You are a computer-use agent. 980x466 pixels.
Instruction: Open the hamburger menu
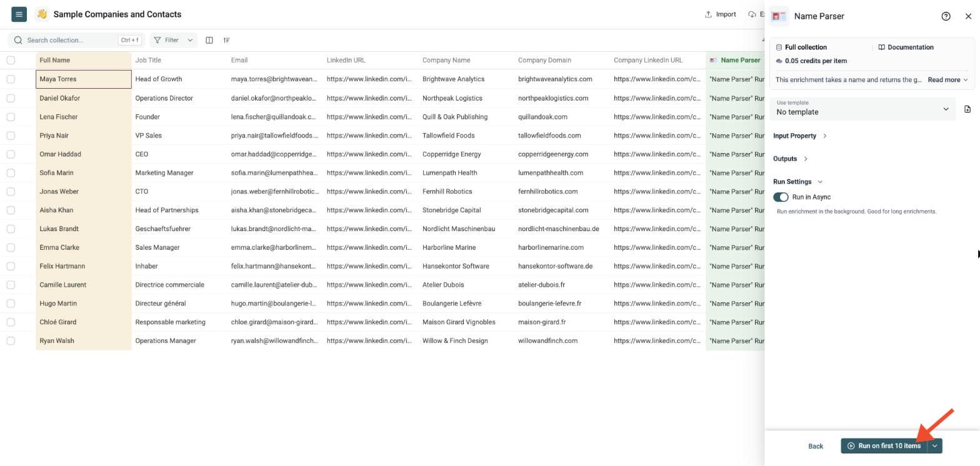(19, 14)
